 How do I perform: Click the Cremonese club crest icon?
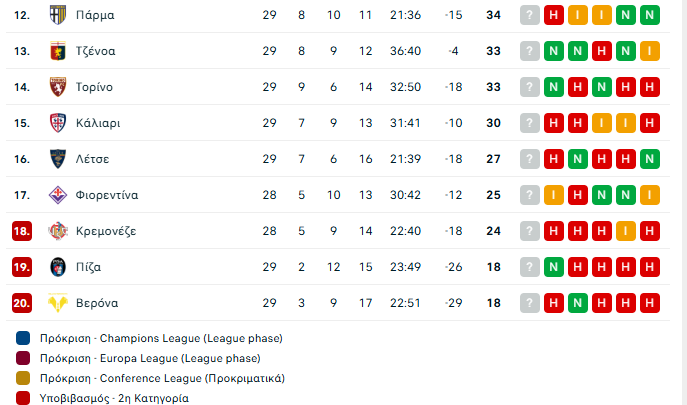click(x=57, y=231)
